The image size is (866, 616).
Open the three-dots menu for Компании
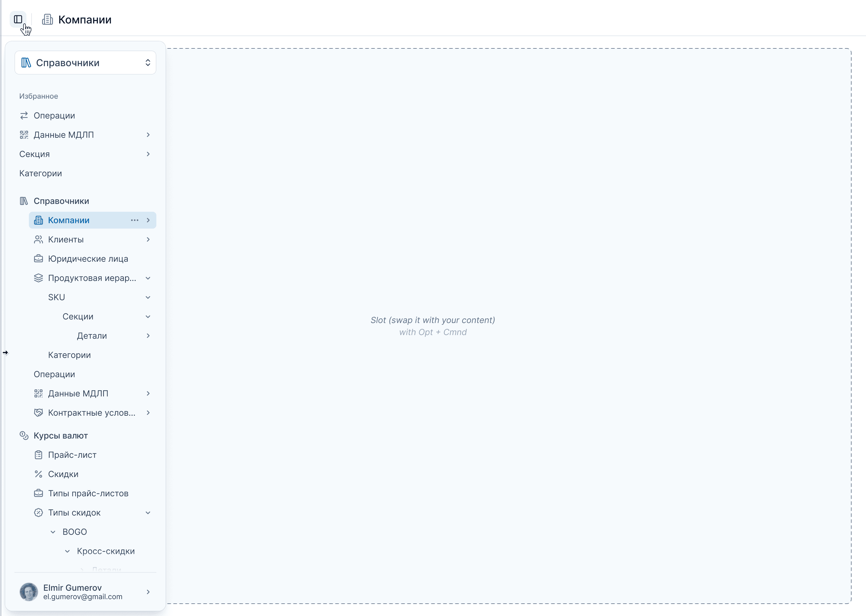135,220
